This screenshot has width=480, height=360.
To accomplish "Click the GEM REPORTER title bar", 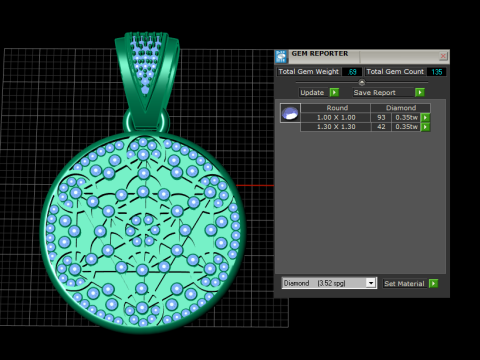I will [363, 56].
